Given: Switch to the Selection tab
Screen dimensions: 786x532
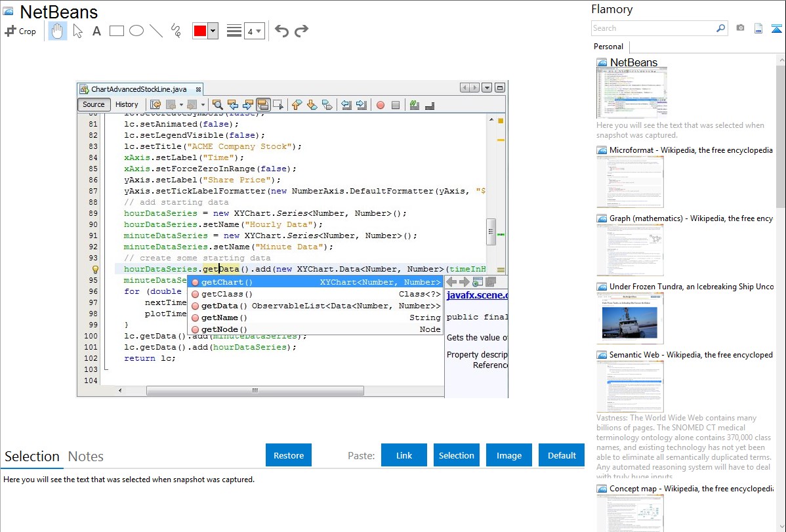Looking at the screenshot, I should click(x=32, y=457).
